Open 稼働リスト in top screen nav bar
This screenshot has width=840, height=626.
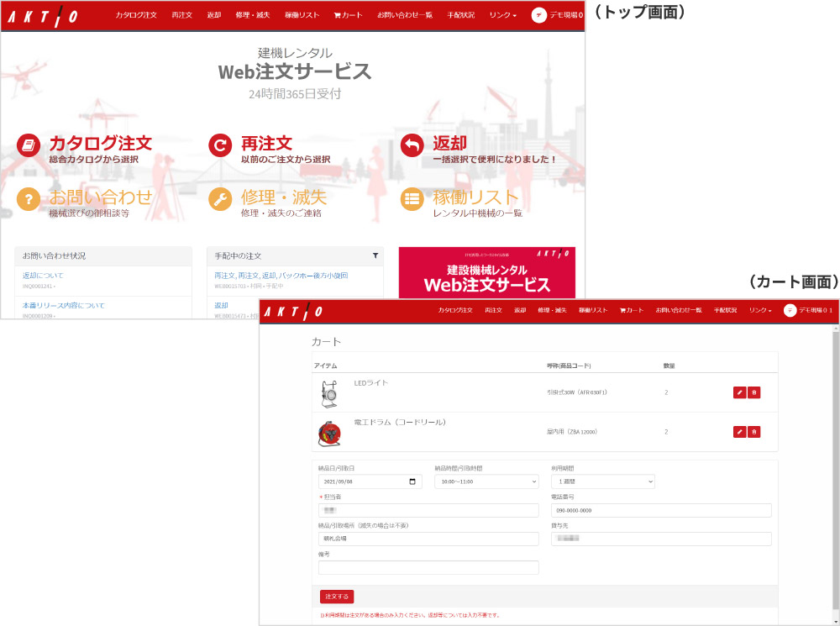pyautogui.click(x=302, y=15)
